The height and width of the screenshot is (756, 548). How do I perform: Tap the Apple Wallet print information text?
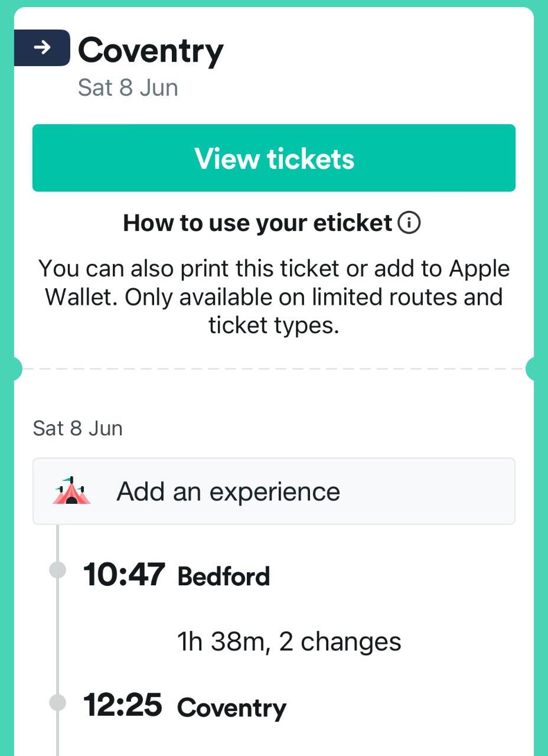[x=274, y=296]
